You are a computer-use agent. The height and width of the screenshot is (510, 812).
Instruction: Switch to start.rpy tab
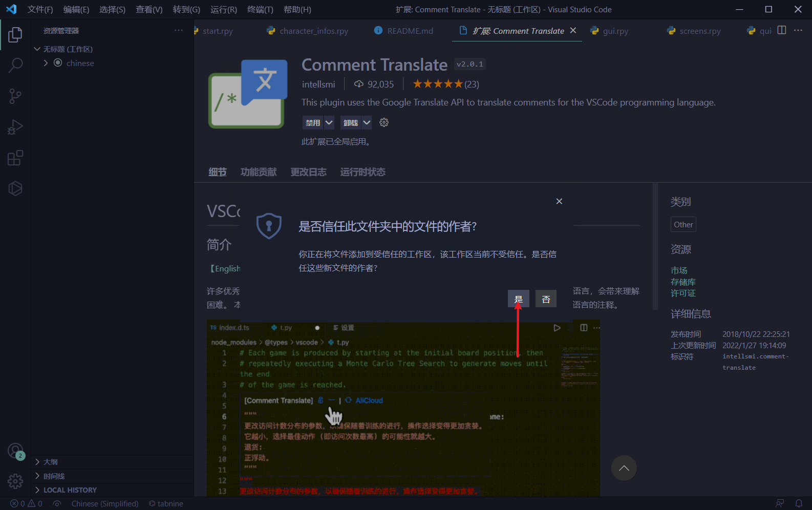point(217,31)
